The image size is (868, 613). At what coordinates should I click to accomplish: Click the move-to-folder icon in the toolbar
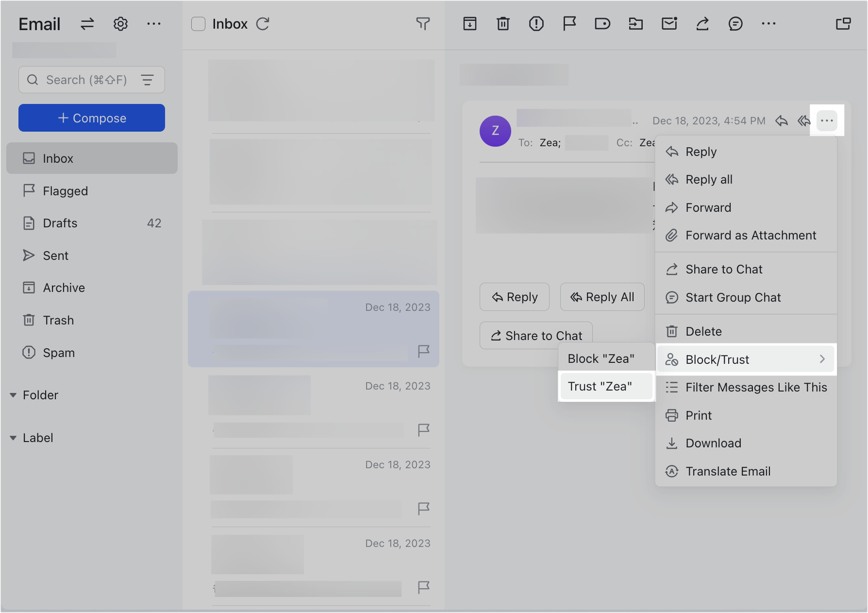click(x=635, y=24)
